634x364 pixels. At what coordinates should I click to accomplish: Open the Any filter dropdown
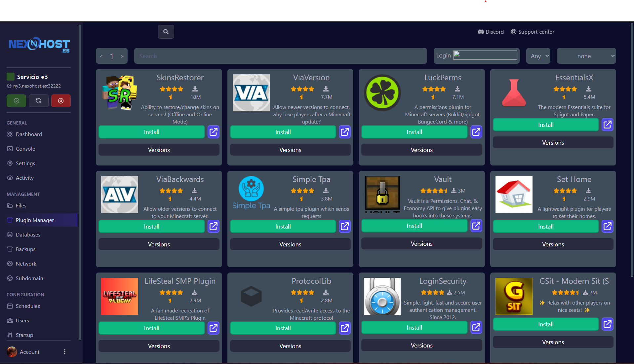tap(538, 56)
